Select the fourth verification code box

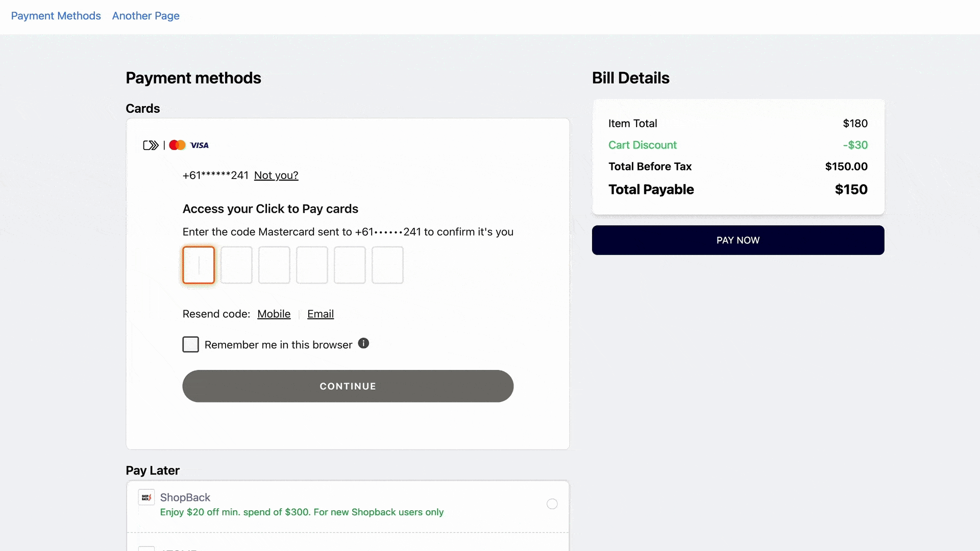[312, 265]
